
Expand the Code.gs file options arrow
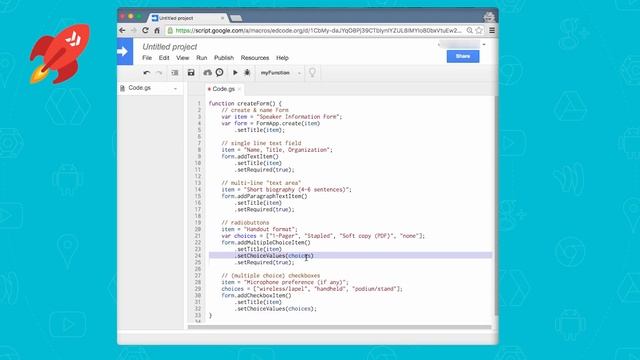[x=176, y=89]
